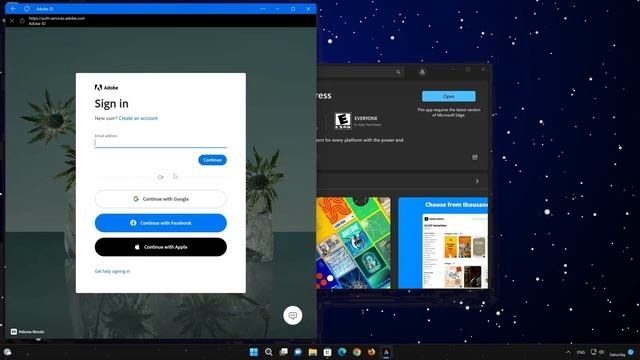Click the Get help signing in link

click(x=112, y=271)
